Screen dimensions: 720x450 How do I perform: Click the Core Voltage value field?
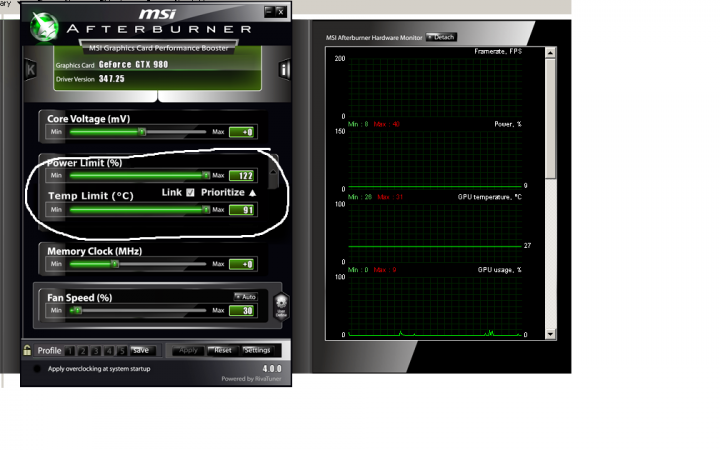point(242,132)
